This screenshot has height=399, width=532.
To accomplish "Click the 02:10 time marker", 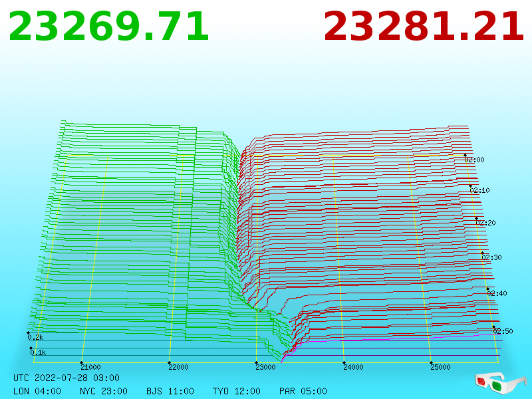I will click(x=479, y=190).
